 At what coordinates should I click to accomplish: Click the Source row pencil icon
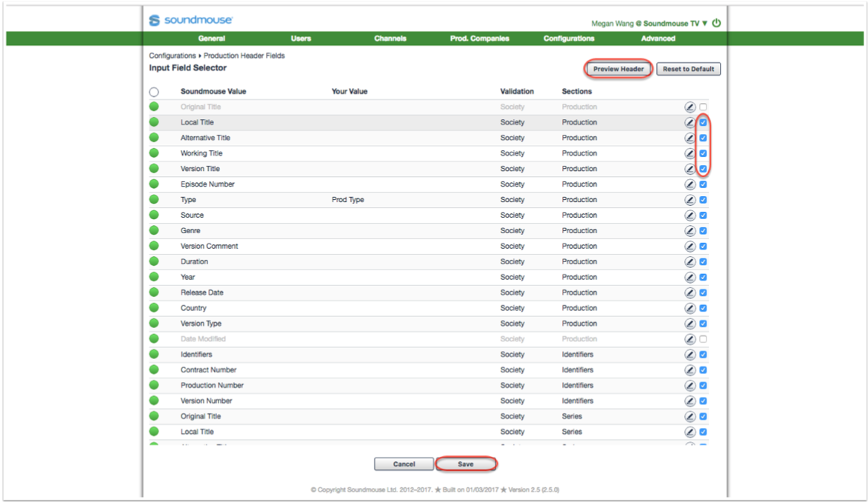(690, 215)
